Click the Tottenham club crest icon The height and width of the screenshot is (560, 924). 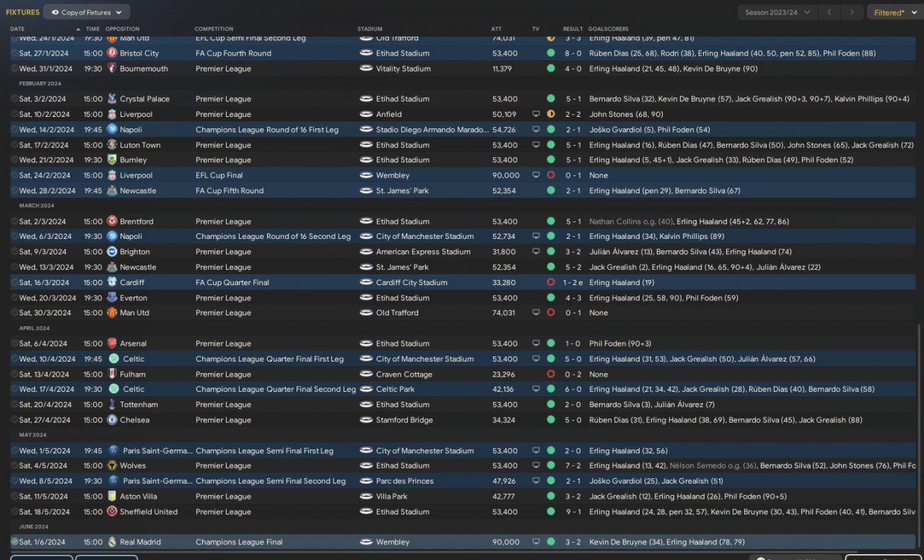[112, 405]
